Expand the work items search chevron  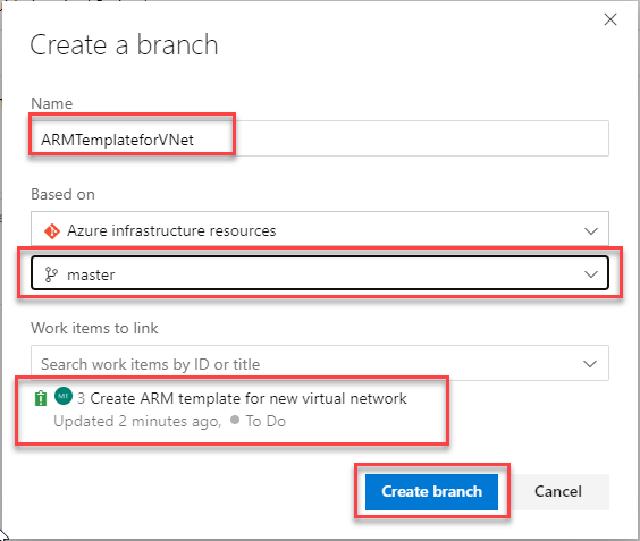[589, 364]
